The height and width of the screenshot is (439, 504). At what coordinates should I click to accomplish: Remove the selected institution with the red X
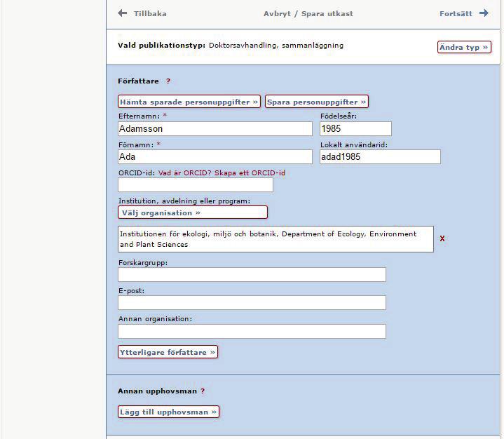(442, 238)
